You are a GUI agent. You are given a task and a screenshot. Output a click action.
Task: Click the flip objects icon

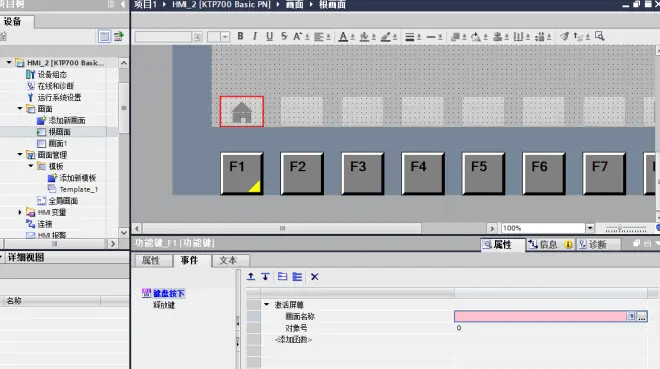tap(540, 37)
